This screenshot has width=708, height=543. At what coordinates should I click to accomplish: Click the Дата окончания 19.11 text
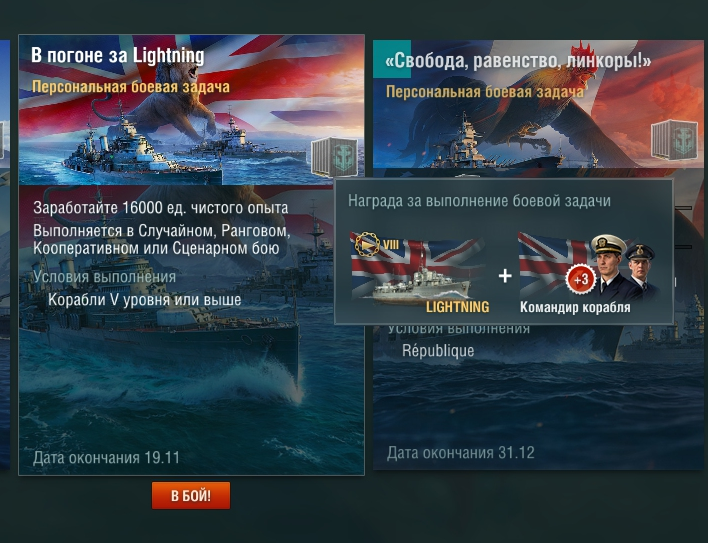coord(106,458)
